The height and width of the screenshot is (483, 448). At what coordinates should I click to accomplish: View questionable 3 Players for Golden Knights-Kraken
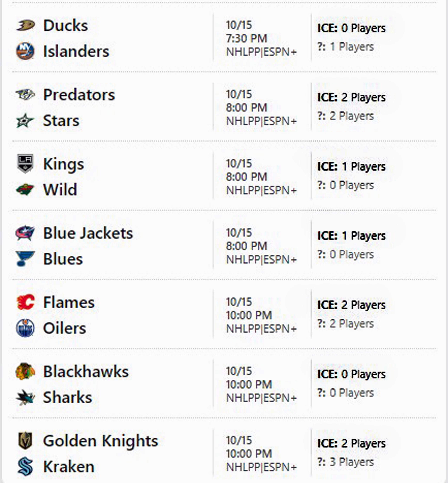[346, 462]
